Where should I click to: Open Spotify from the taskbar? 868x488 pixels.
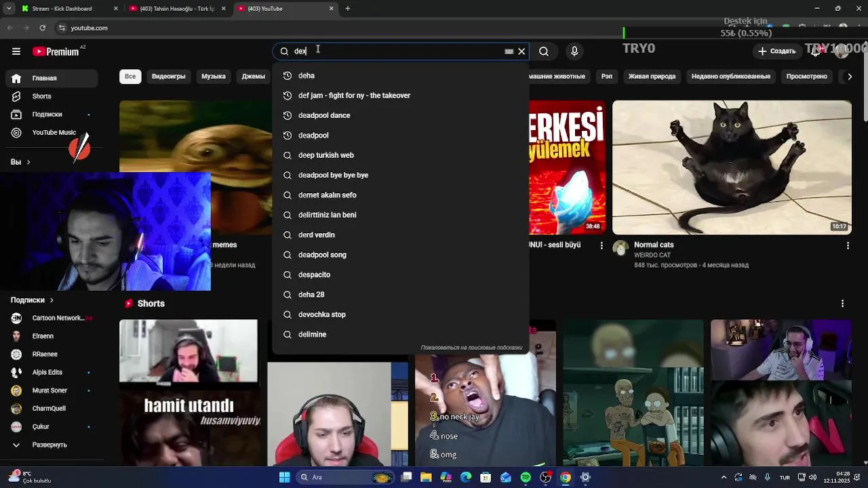(526, 477)
